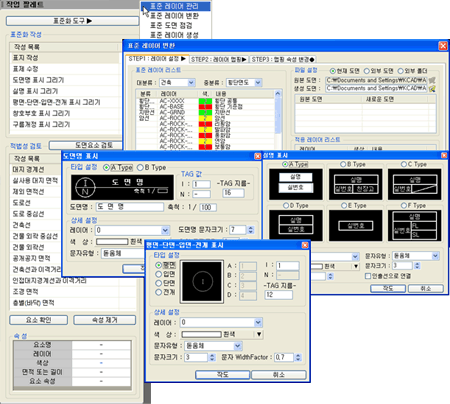Select D Type radio in 실명 표시 dialog
The image size is (450, 404).
[286, 206]
